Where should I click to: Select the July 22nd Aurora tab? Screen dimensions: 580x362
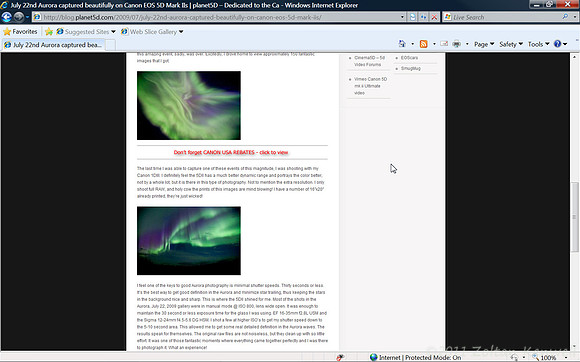coord(53,45)
